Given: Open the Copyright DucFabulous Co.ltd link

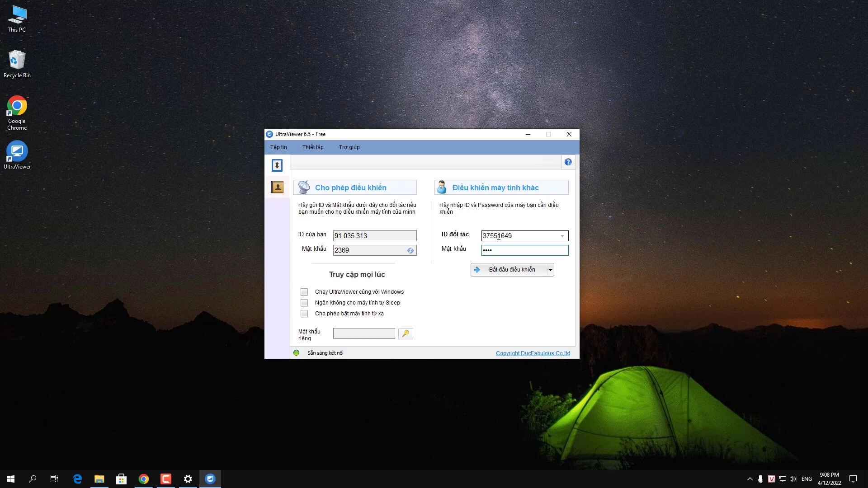Looking at the screenshot, I should coord(533,353).
